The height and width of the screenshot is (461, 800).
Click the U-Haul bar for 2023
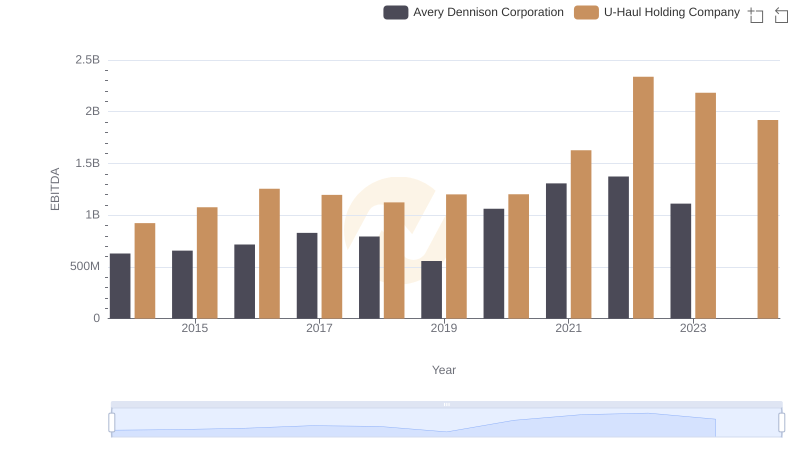click(x=706, y=206)
